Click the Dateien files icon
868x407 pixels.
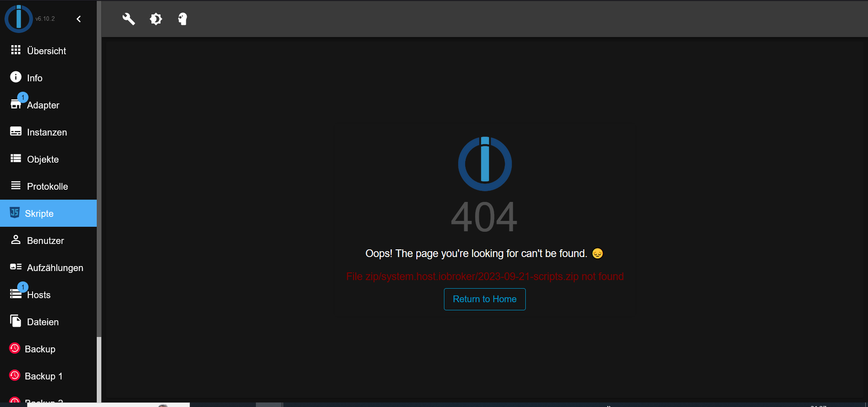pos(16,321)
